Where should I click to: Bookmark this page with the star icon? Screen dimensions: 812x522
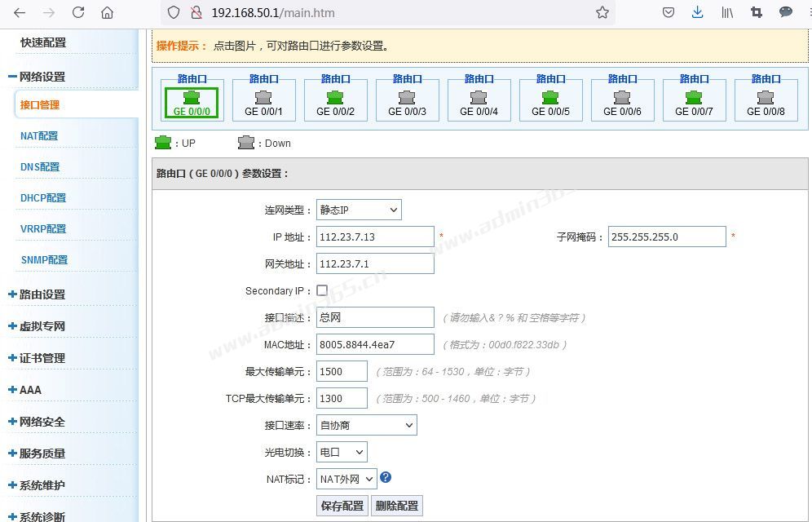(x=602, y=12)
